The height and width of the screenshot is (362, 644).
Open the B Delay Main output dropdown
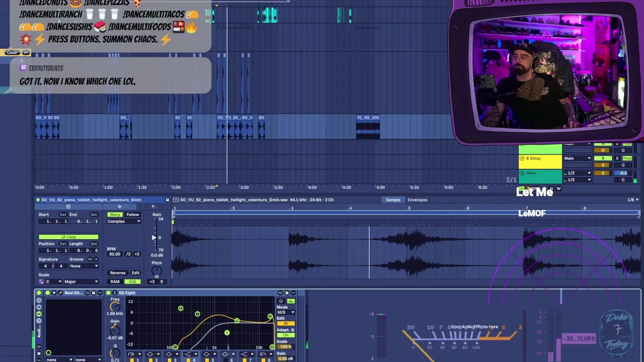(577, 158)
